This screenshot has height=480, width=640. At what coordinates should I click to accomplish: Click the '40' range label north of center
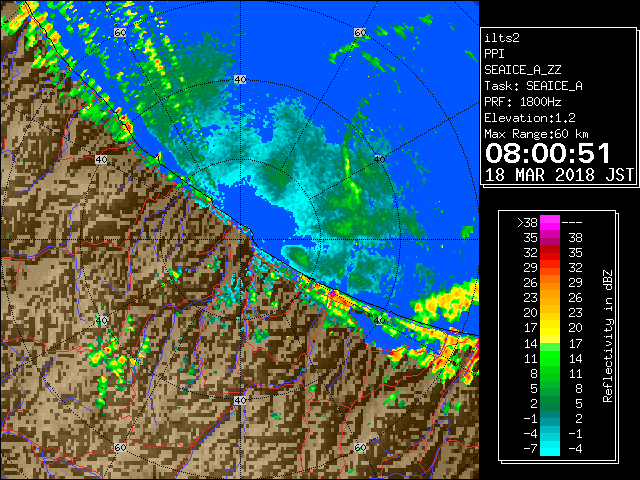tap(240, 80)
